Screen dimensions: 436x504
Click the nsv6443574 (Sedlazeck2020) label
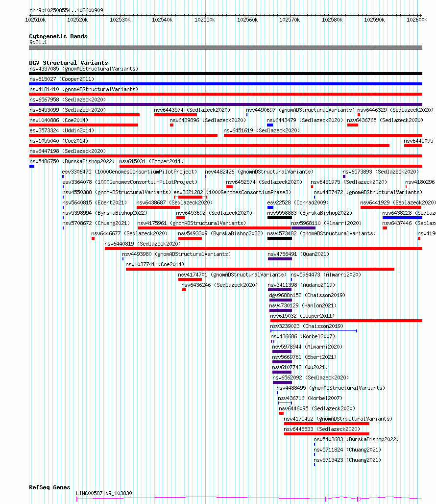pos(193,110)
